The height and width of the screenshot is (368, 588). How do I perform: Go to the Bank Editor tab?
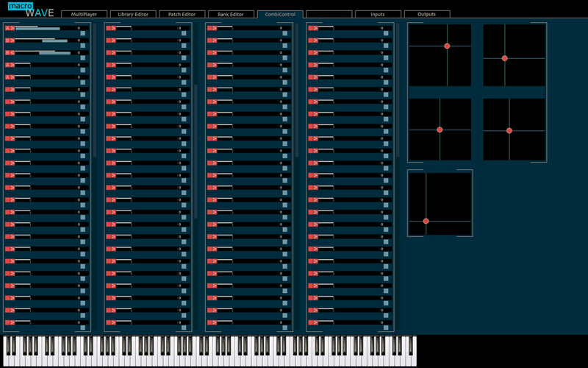point(231,14)
